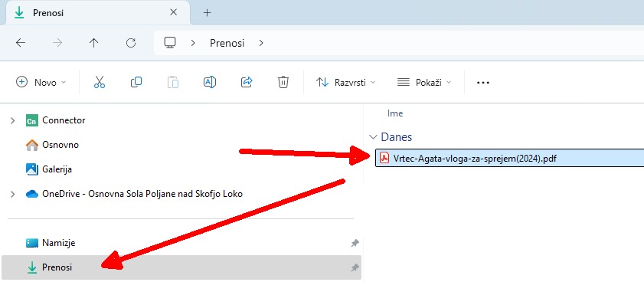644x282 pixels.
Task: Collapse the Danes file group
Action: 373,137
